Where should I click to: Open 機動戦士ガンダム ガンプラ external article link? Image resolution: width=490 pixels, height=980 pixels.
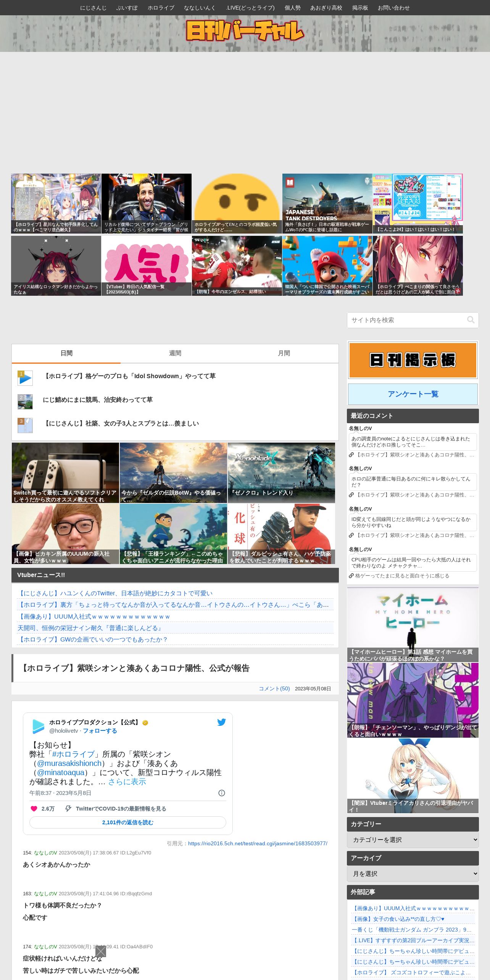point(413,930)
